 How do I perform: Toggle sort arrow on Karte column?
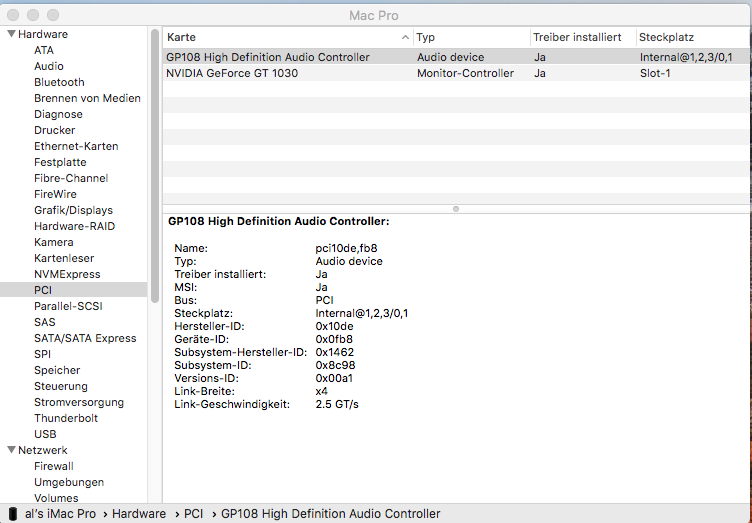pos(405,37)
